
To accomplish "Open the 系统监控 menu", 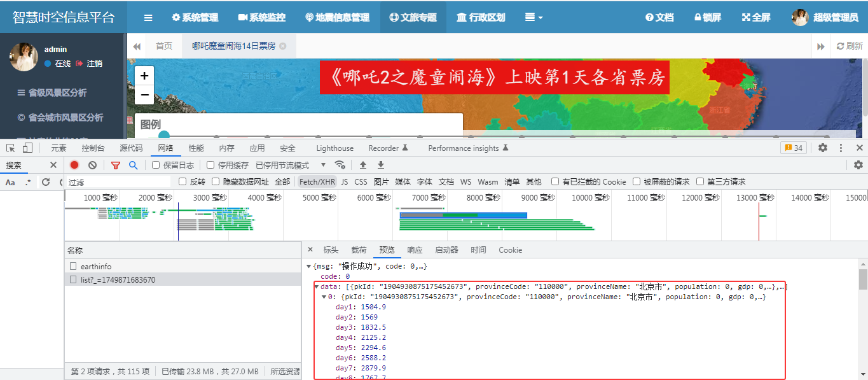I will (x=261, y=17).
